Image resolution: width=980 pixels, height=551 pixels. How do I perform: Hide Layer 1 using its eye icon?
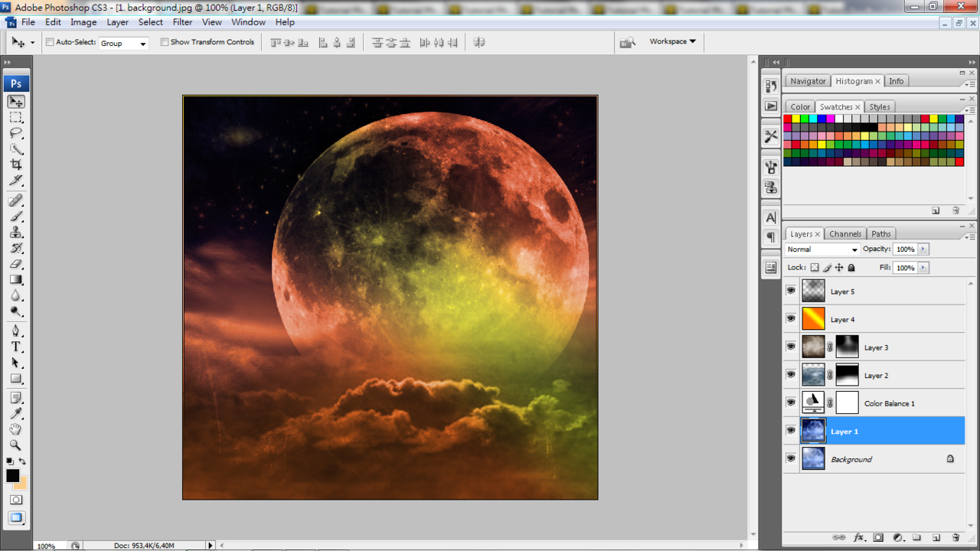click(x=791, y=431)
